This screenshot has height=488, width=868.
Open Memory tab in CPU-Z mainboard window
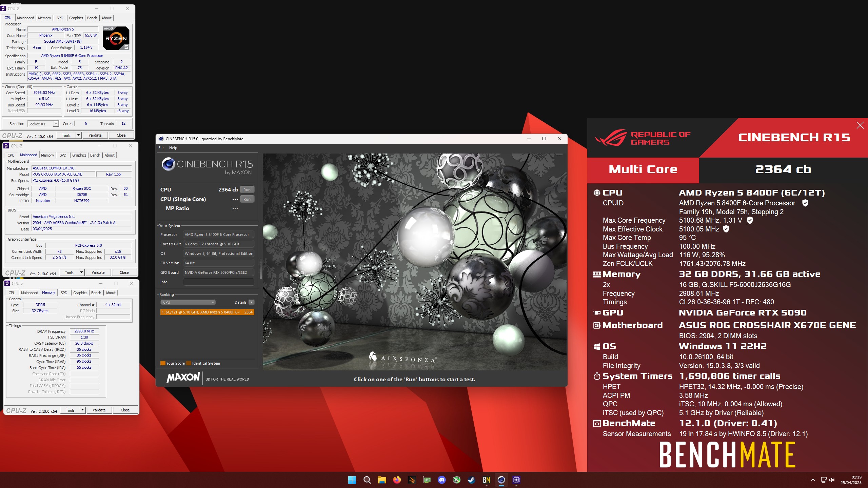pos(47,155)
